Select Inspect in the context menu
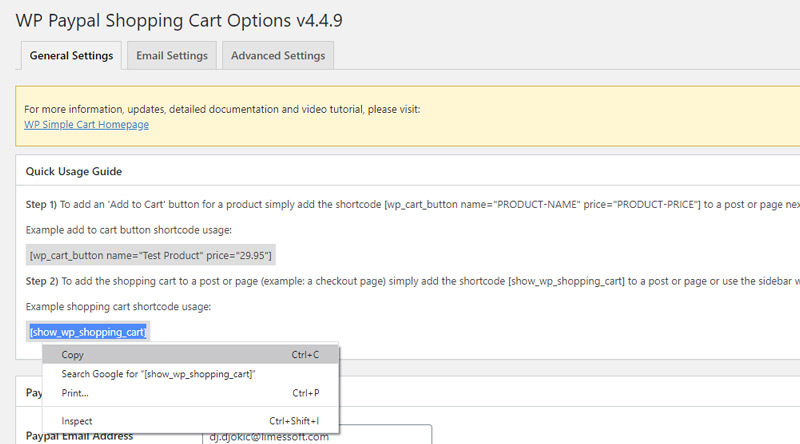The height and width of the screenshot is (444, 800). 190,421
